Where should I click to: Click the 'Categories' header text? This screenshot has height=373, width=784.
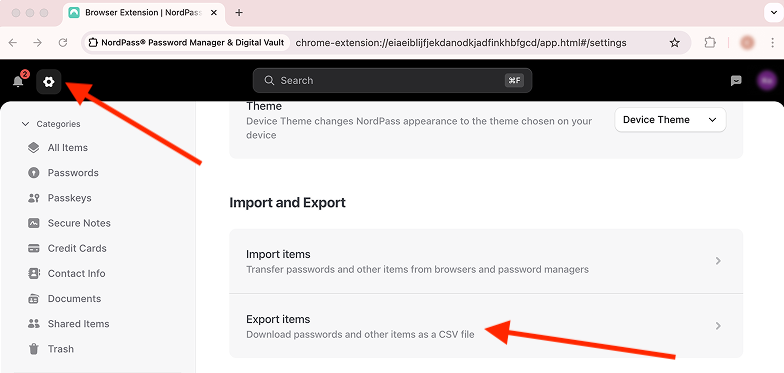pos(58,124)
